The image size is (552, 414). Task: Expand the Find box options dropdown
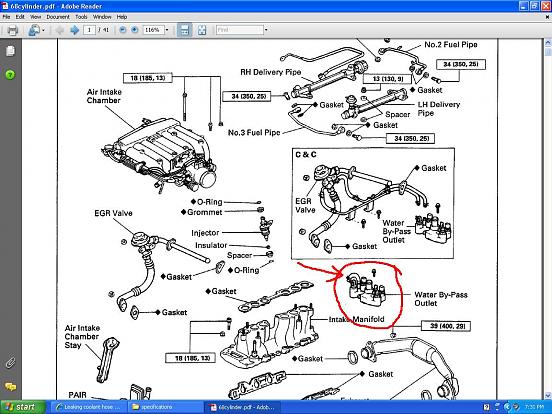click(266, 30)
